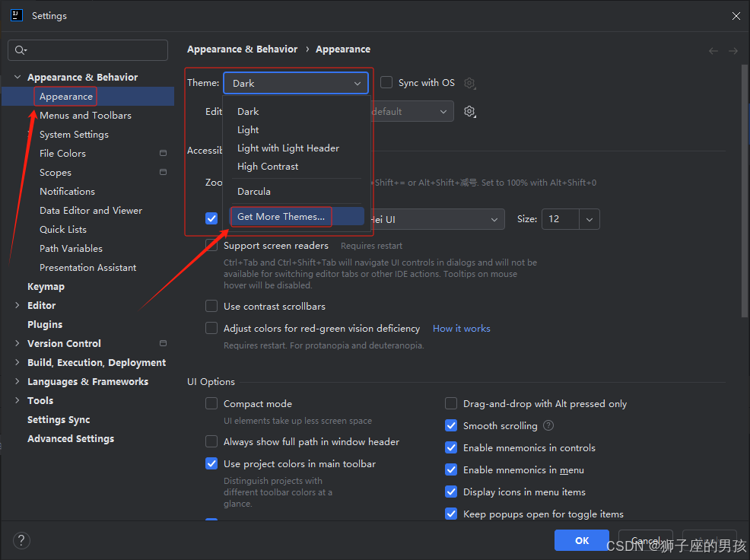
Task: Click the search magnifier icon
Action: [20, 49]
